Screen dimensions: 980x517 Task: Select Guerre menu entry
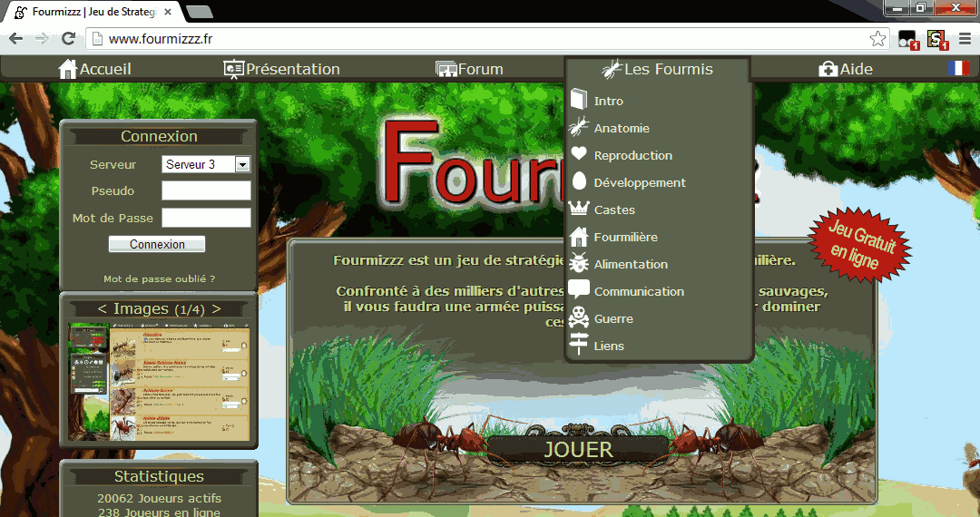(613, 319)
